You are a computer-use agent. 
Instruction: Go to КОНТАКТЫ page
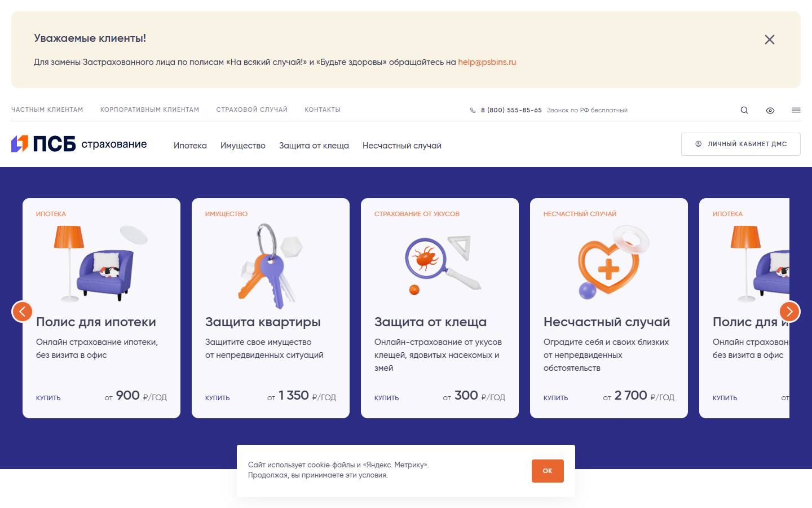[323, 110]
